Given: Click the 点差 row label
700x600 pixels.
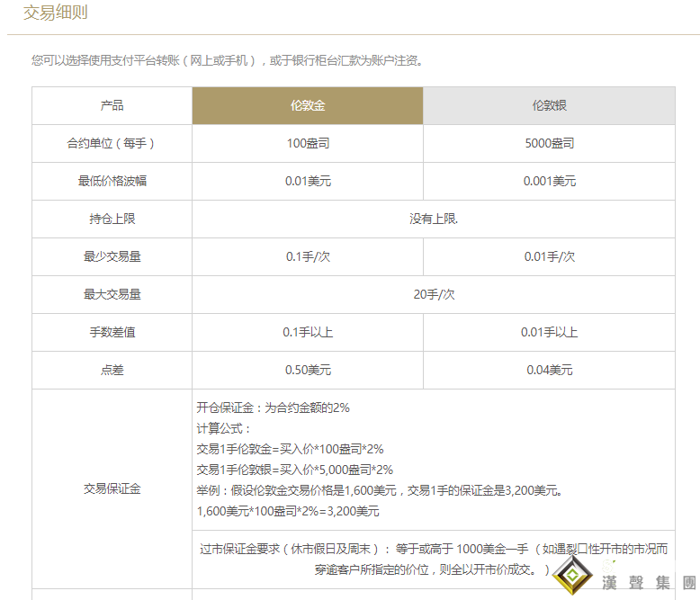Looking at the screenshot, I should [112, 370].
